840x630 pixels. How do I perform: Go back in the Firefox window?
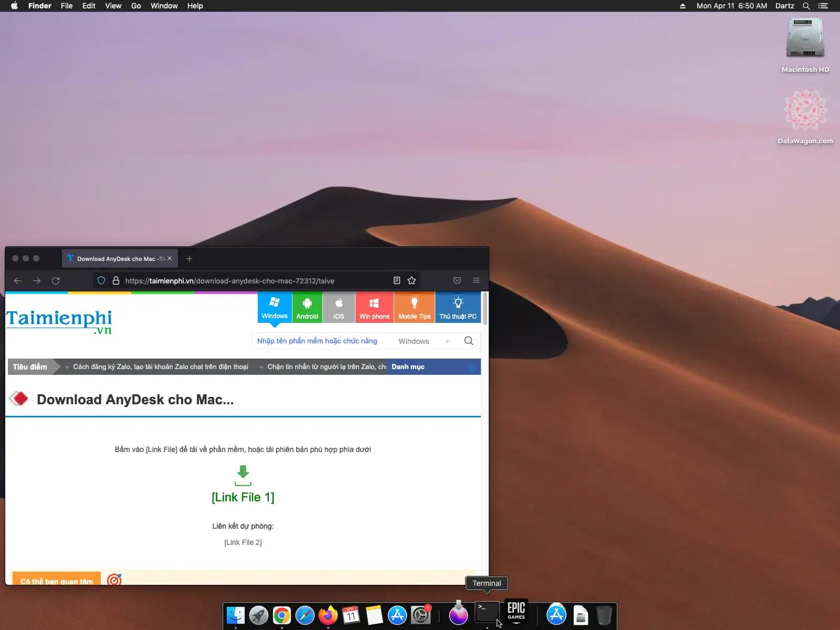tap(18, 281)
